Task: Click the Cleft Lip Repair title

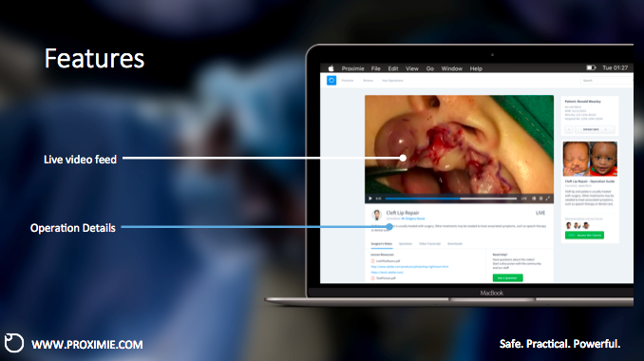Action: [403, 213]
